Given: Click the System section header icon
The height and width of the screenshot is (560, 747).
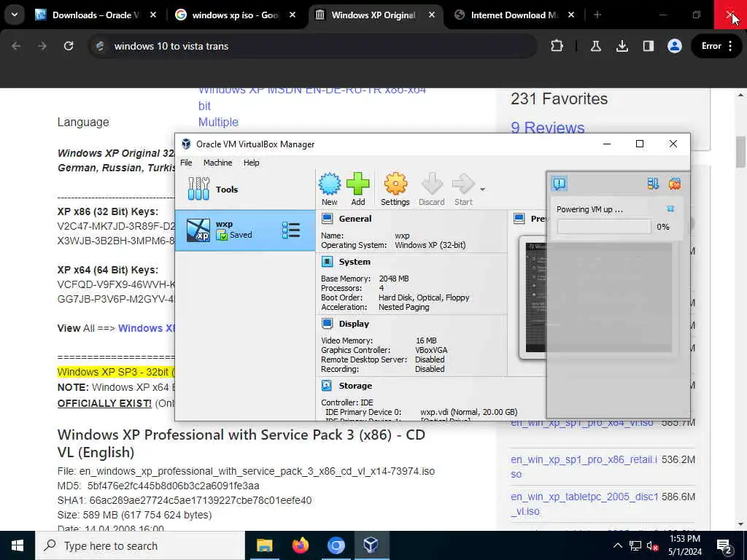Looking at the screenshot, I should (x=327, y=262).
